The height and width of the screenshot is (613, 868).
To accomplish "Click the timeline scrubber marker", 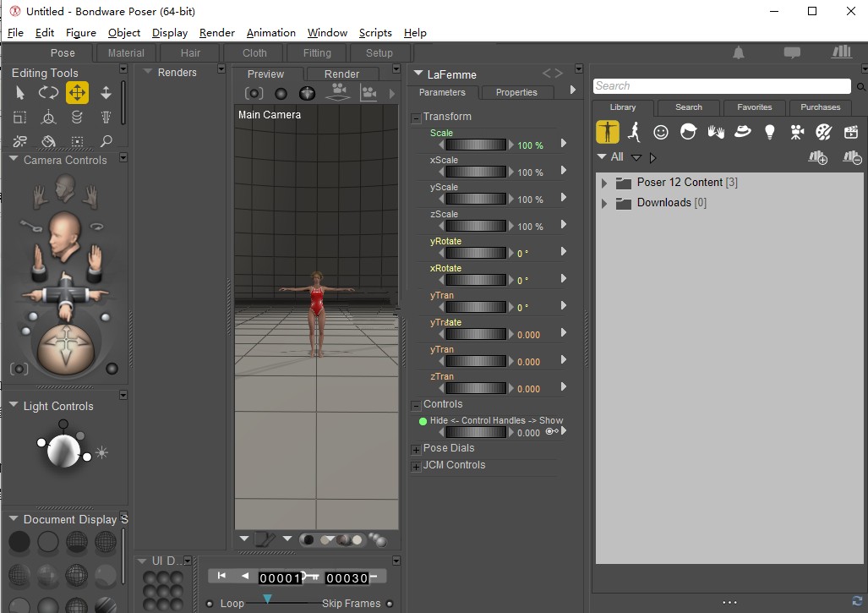I will (x=267, y=599).
